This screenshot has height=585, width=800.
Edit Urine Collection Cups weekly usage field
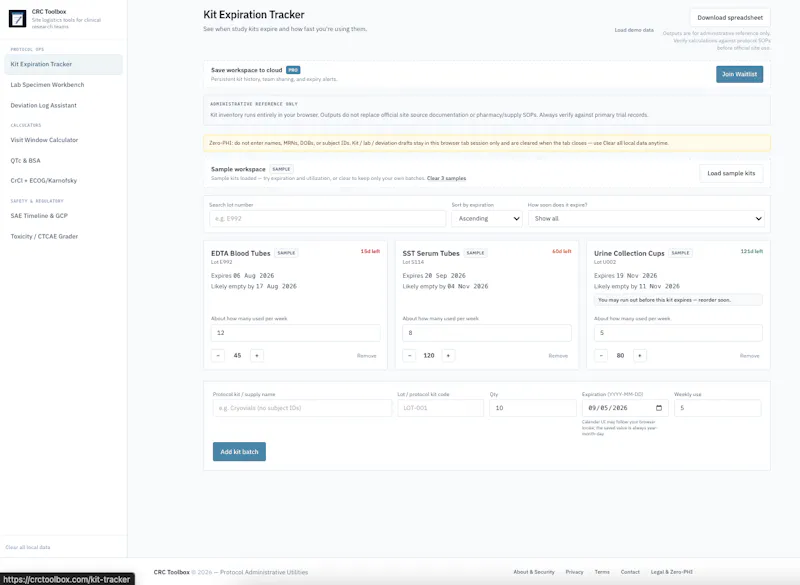tap(678, 333)
